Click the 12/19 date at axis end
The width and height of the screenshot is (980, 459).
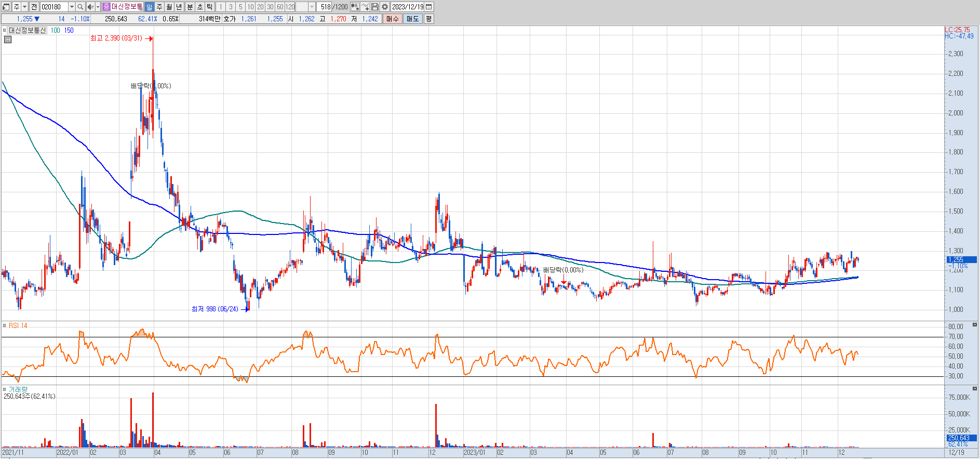pos(957,452)
